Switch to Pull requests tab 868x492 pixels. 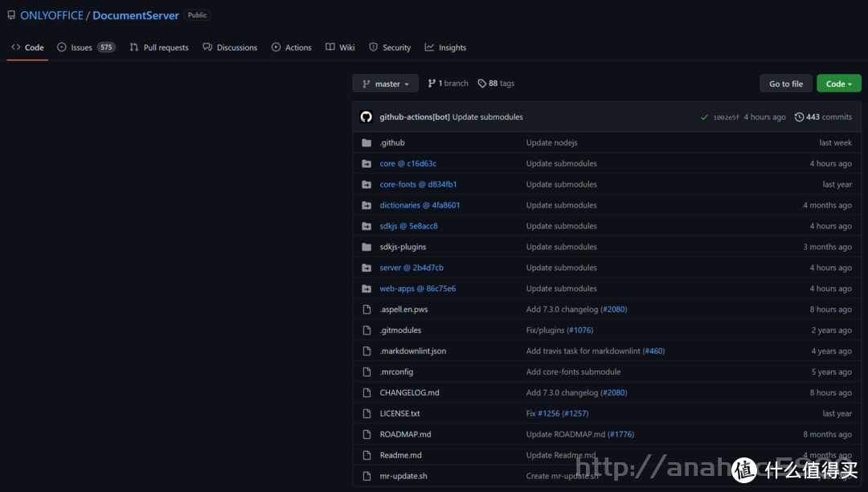click(x=159, y=47)
